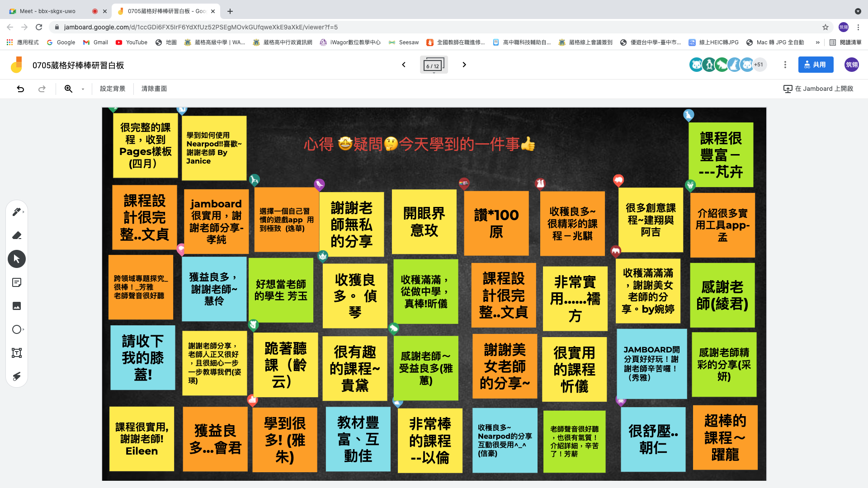Add a sticky note with the tool
Viewport: 868px width, 488px height.
point(17,282)
